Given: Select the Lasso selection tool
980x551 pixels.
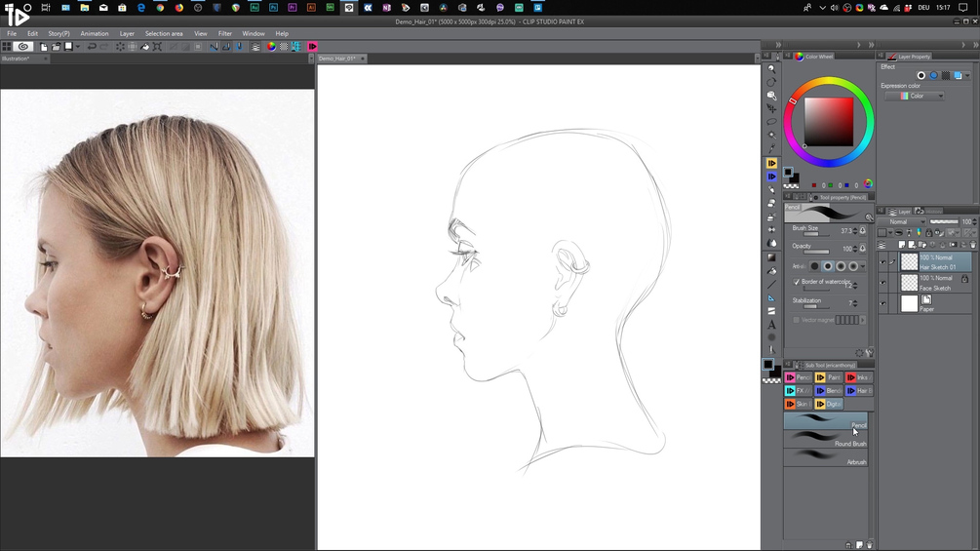Looking at the screenshot, I should coord(772,122).
